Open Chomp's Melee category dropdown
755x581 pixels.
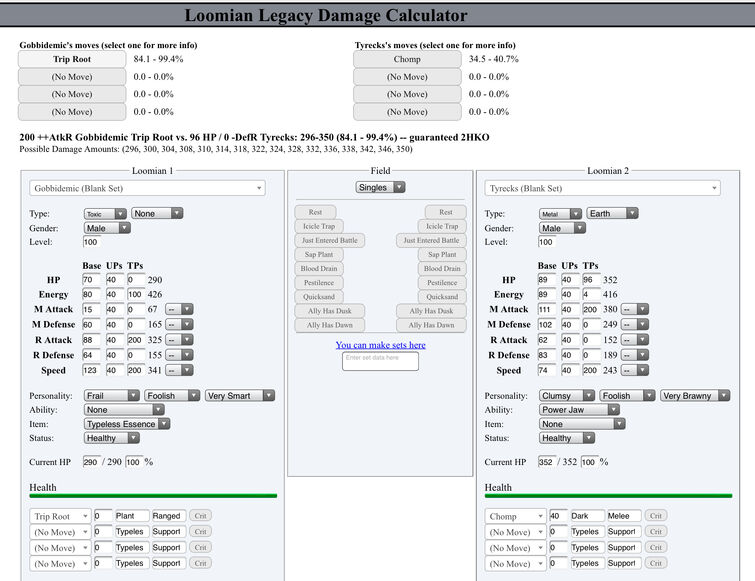point(624,516)
